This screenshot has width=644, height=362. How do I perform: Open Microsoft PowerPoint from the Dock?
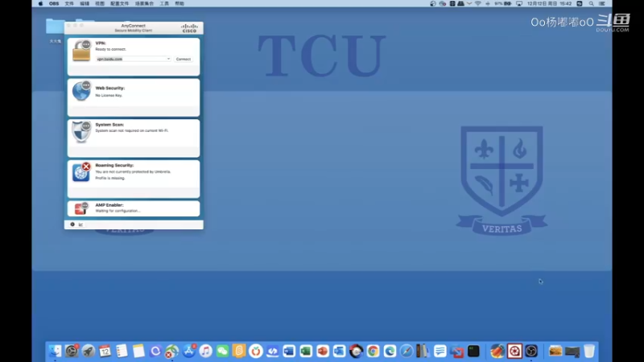(x=323, y=351)
